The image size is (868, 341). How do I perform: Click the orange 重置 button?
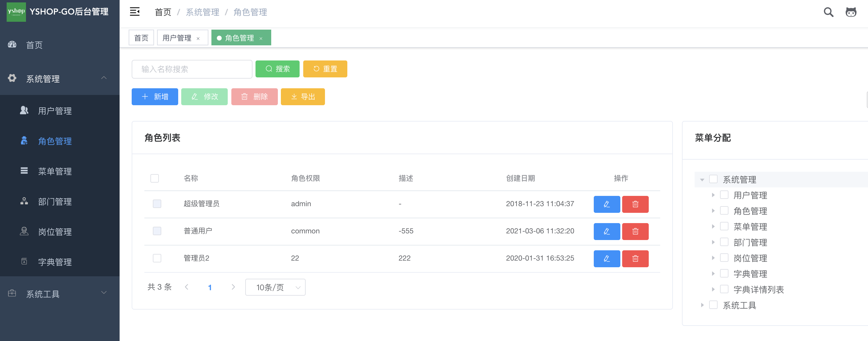325,69
